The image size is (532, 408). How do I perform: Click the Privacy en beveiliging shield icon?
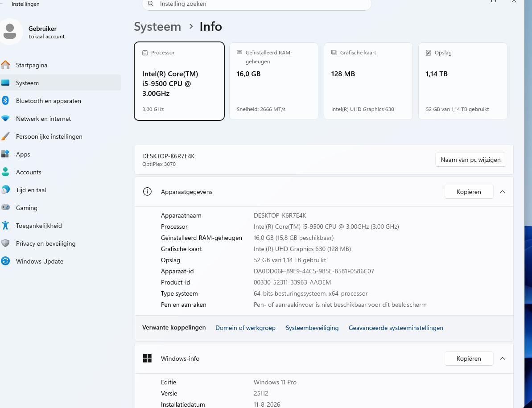pos(5,243)
